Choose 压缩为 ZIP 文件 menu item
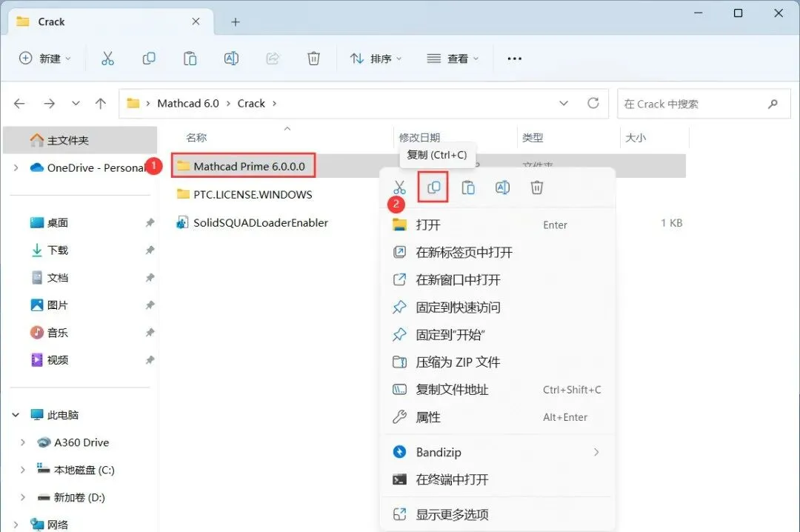Screen dimensions: 800x532 click(x=498, y=362)
